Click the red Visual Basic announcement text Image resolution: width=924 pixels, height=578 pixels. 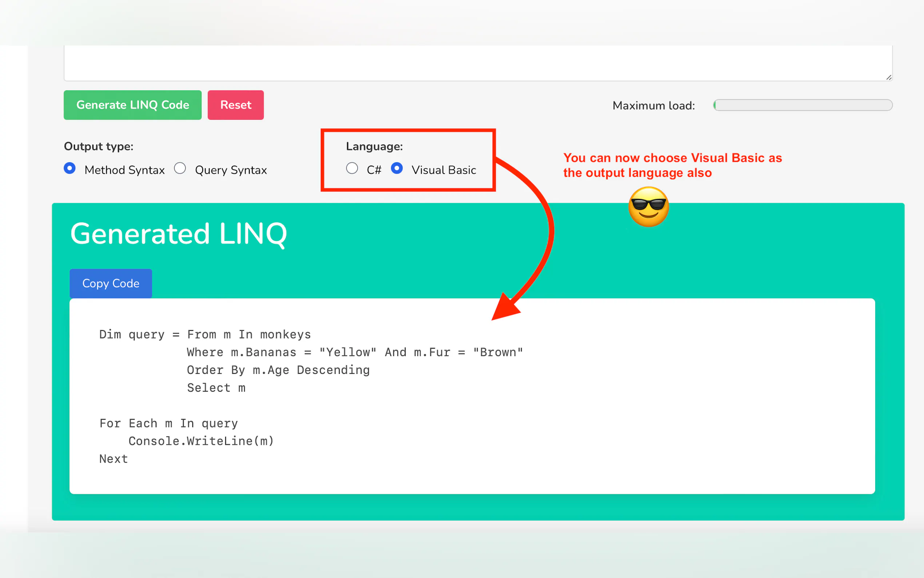(x=672, y=165)
